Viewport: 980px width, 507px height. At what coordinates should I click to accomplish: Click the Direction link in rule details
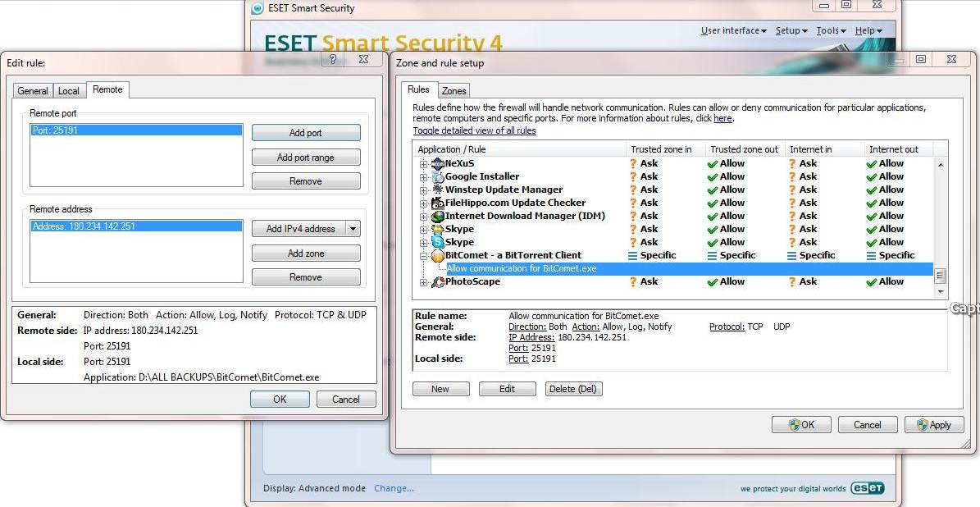[527, 327]
